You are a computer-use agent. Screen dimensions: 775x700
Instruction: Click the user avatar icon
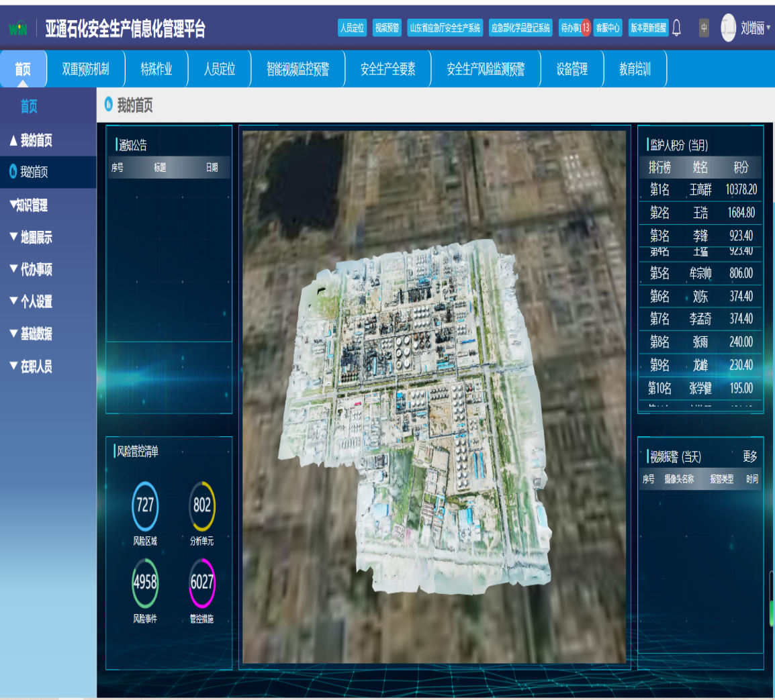coord(728,28)
